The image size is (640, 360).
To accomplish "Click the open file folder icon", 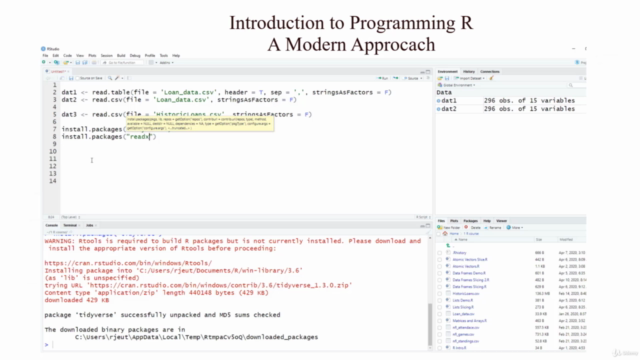I will [x=65, y=62].
